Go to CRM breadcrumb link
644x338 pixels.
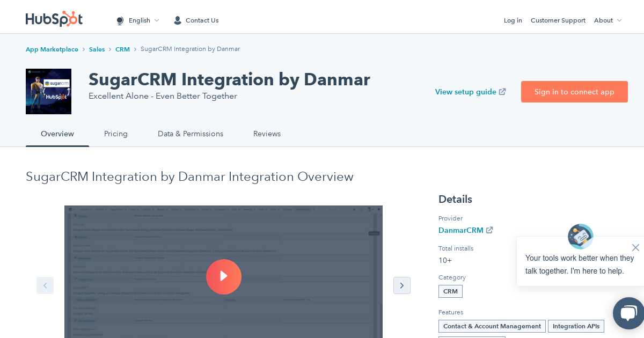[122, 49]
